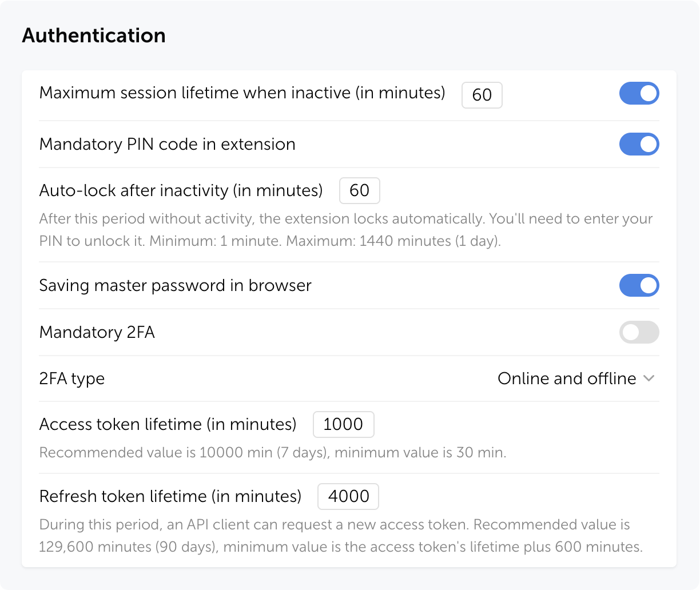
Task: Focus the Auto-lock after inactivity minutes input
Action: 359,190
